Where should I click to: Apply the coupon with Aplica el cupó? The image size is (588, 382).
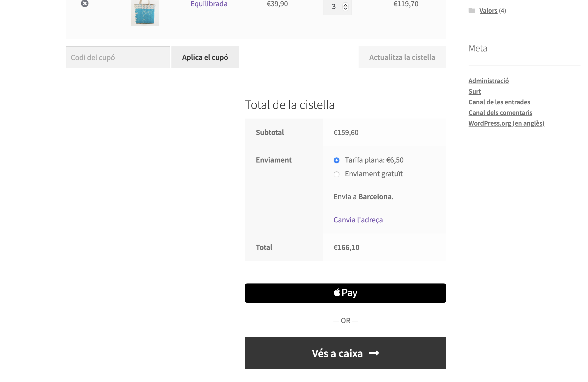point(205,57)
